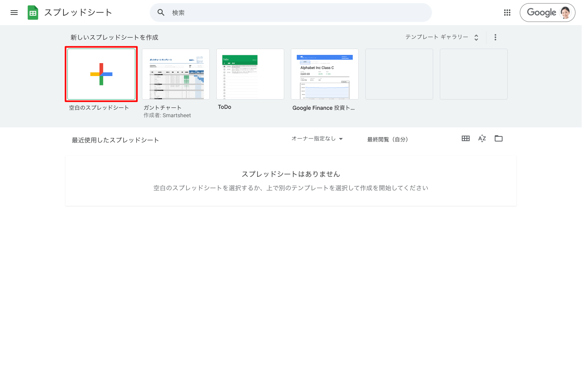Focus the 検索 search field
The height and width of the screenshot is (392, 588).
pyautogui.click(x=291, y=13)
